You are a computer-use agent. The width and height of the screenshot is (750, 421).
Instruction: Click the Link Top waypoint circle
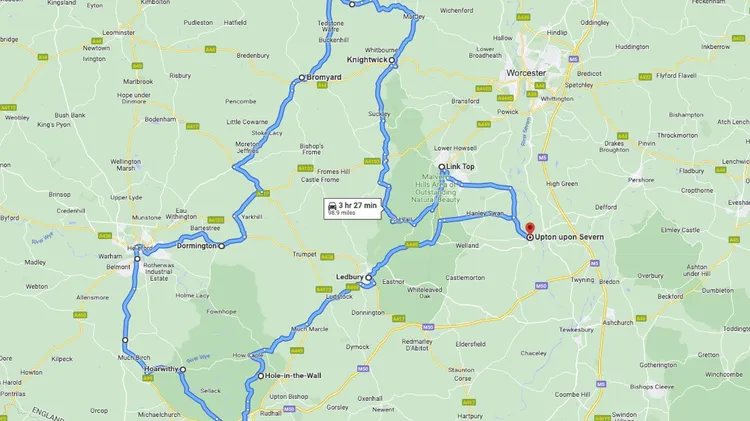442,167
